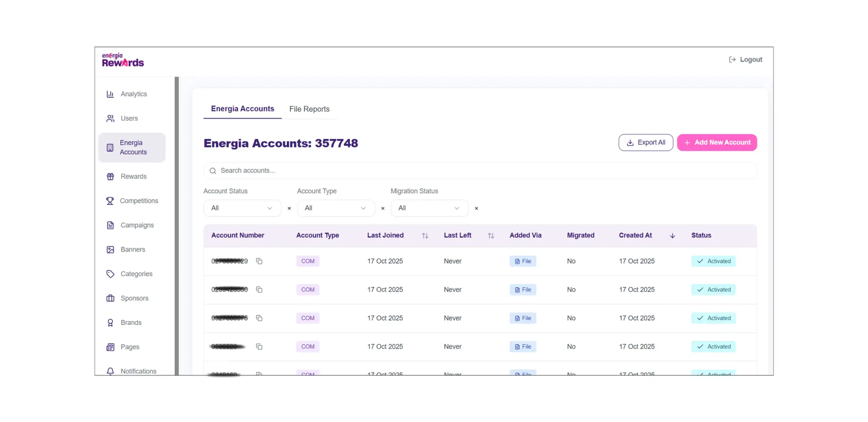Click the sidebar vertical scrollbar

(x=177, y=226)
